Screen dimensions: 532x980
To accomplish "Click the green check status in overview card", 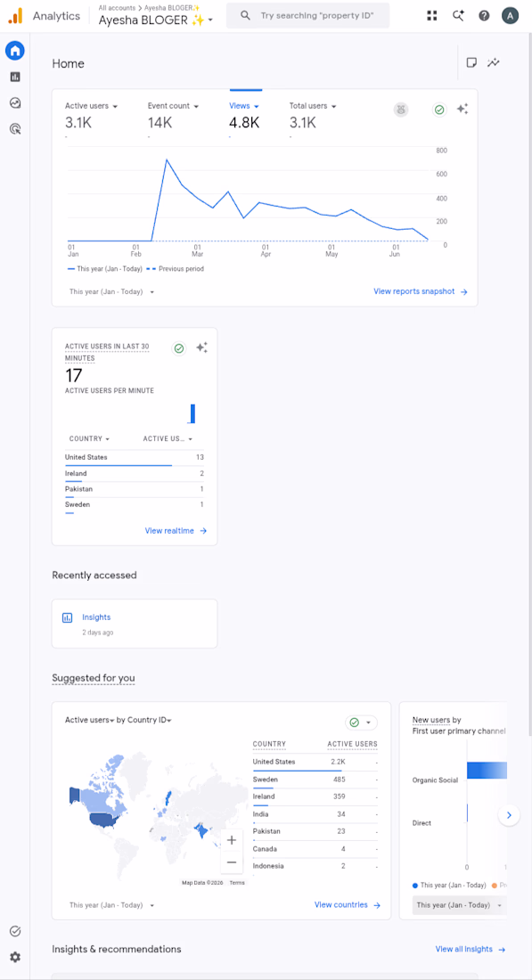I will coord(439,110).
